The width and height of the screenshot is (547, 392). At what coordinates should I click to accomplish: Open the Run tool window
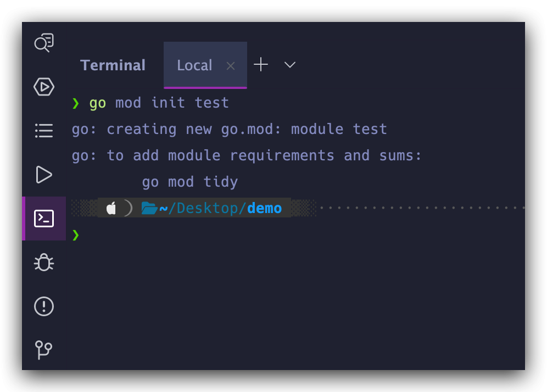pos(44,175)
